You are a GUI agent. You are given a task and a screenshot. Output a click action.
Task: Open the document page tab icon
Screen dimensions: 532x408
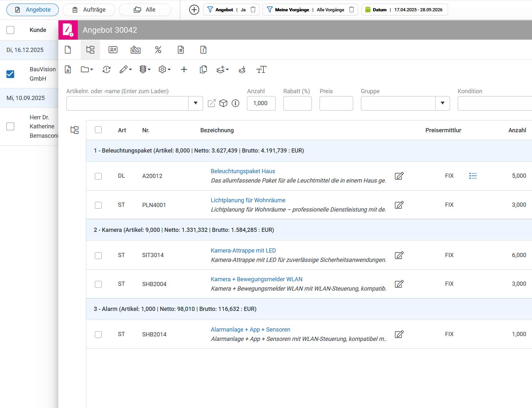click(68, 50)
